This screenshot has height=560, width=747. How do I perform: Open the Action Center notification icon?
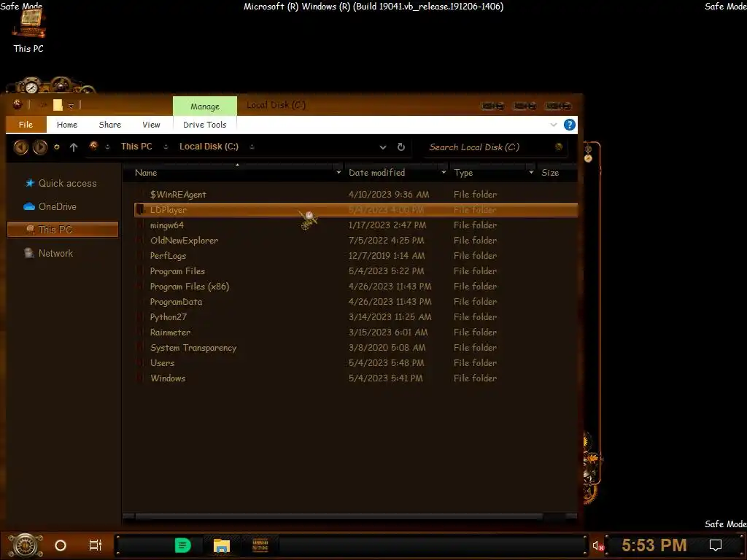[715, 545]
